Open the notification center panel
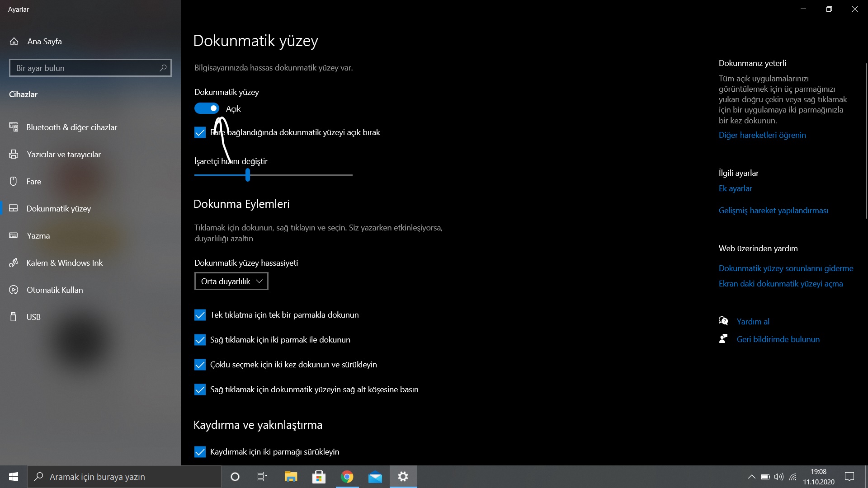 pyautogui.click(x=849, y=477)
